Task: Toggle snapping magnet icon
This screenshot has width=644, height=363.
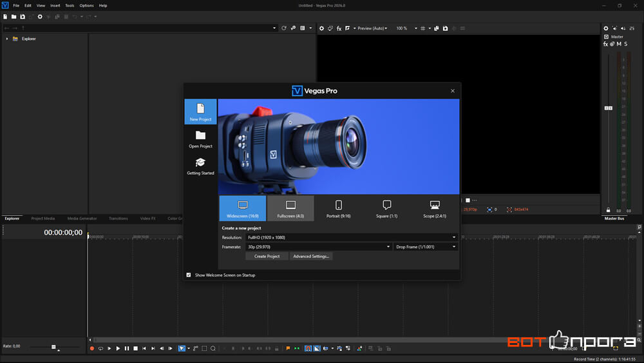Action: (x=308, y=349)
